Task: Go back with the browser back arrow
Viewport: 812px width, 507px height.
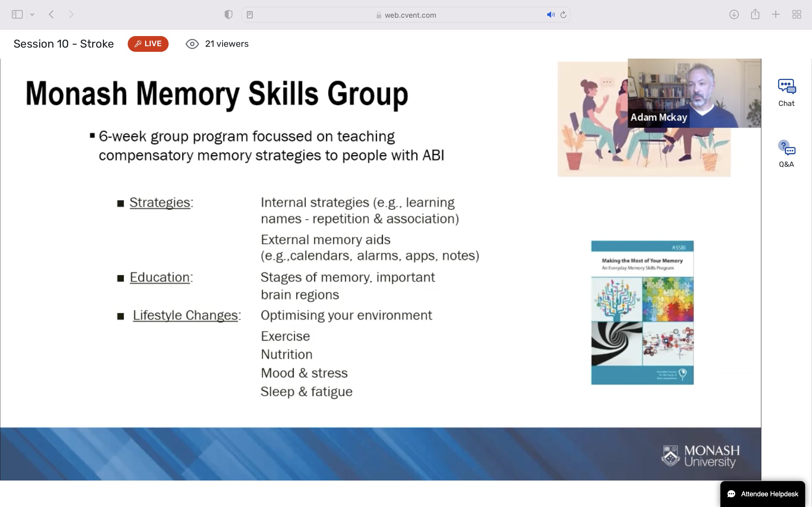Action: click(51, 14)
